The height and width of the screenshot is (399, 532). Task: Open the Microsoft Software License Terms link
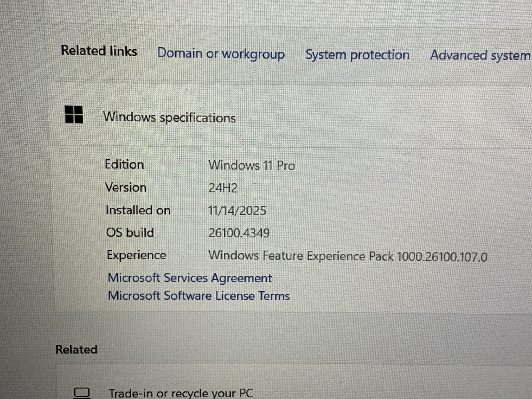click(x=199, y=296)
